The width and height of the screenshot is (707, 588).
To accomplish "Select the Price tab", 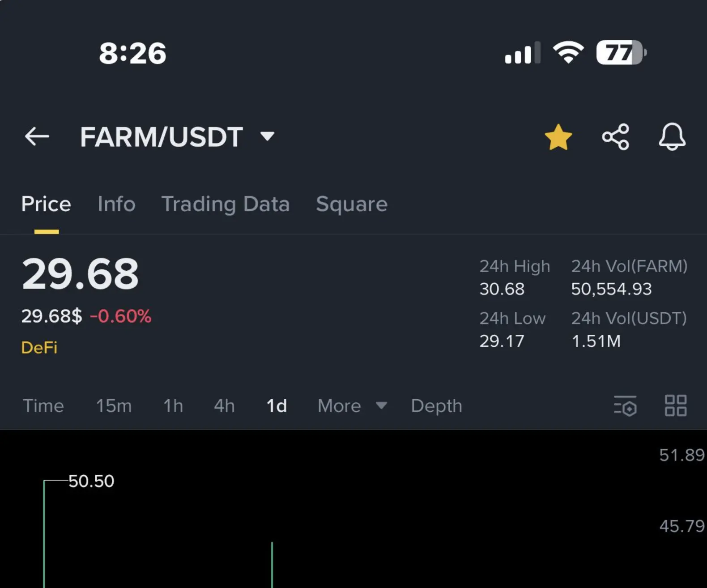I will [46, 204].
